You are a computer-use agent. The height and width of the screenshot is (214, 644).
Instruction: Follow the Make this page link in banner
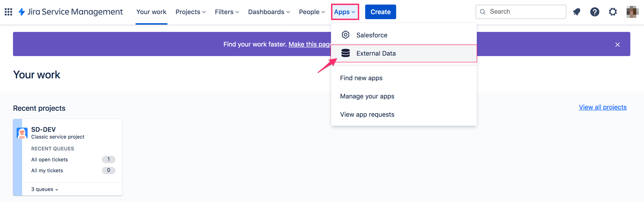click(310, 44)
